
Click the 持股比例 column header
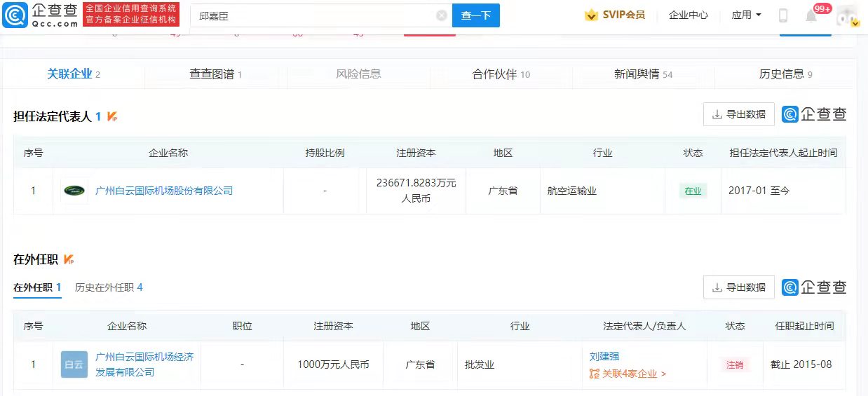pos(325,153)
